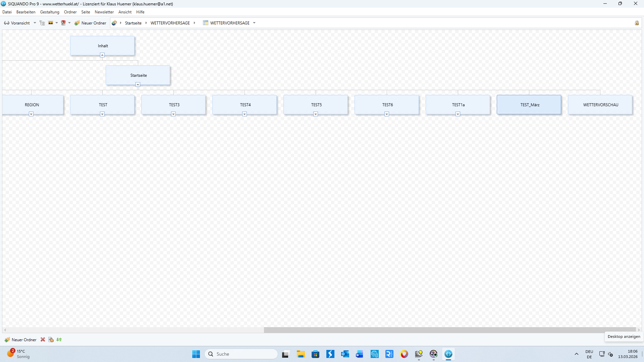Click the lock icon in toolbar
This screenshot has height=362, width=644.
point(637,23)
